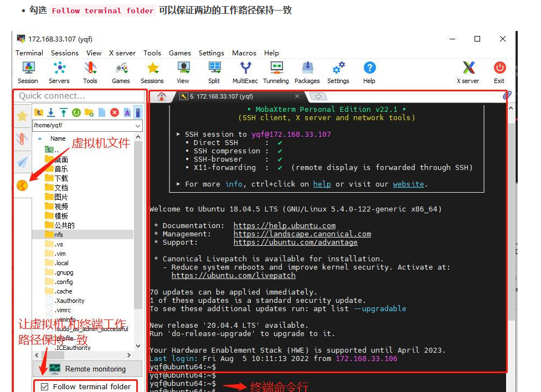Follow the help link in terminal banner
Screen dimensions: 541x392
(x=322, y=184)
